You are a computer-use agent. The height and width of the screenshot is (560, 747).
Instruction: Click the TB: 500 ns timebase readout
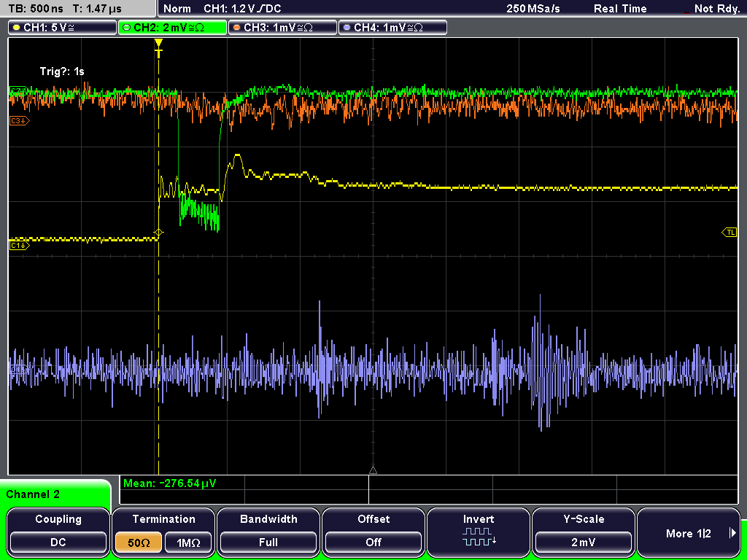point(36,8)
